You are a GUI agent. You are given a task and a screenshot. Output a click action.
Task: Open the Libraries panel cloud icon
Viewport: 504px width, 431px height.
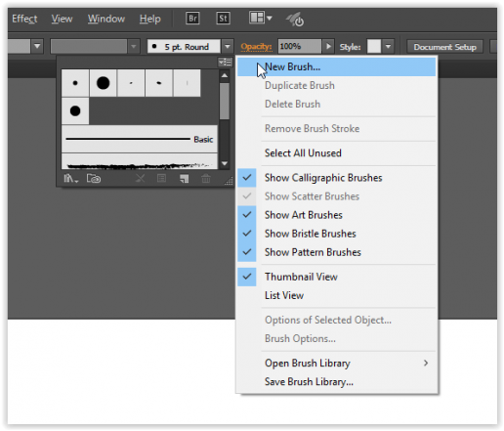pyautogui.click(x=94, y=179)
